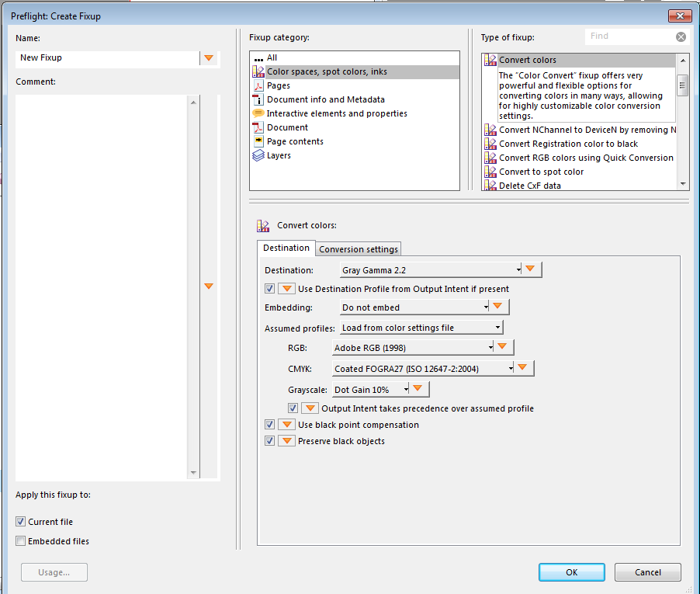
Task: Click the Page contents category icon
Action: pos(258,141)
